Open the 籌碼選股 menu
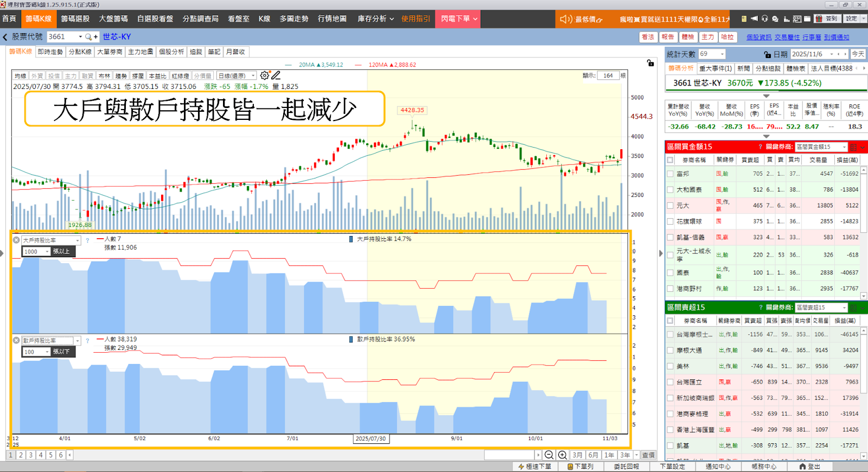Viewport: 868px width, 472px height. tap(75, 18)
